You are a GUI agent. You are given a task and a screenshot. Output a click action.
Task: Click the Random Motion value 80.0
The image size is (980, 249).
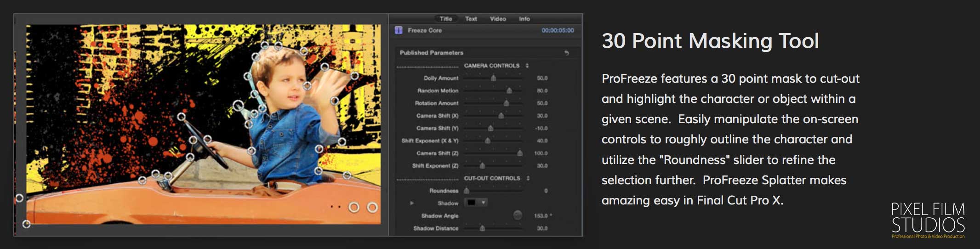[542, 91]
